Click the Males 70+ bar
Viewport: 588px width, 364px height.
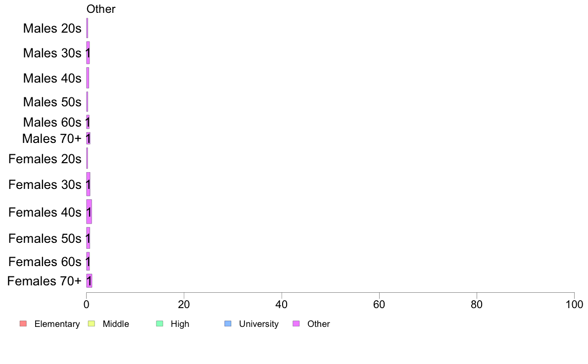click(x=88, y=138)
